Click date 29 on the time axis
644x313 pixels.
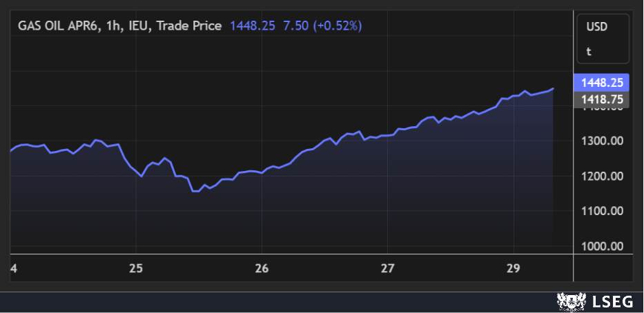[513, 267]
